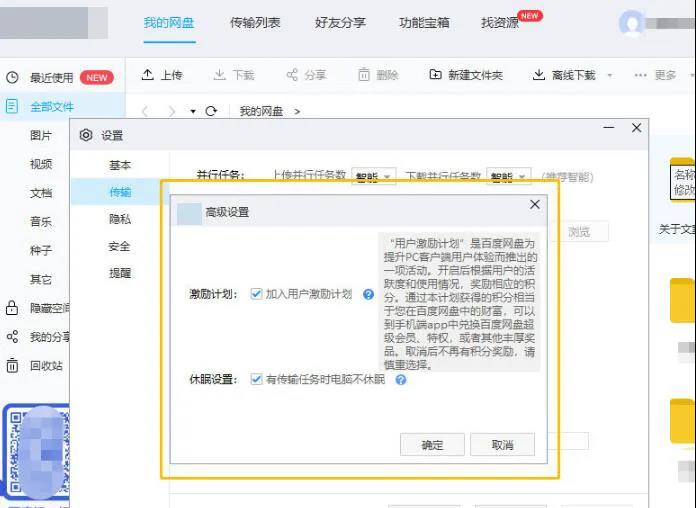Image resolution: width=696 pixels, height=508 pixels.
Task: Open 下载并行任务数 dropdown
Action: [509, 176]
